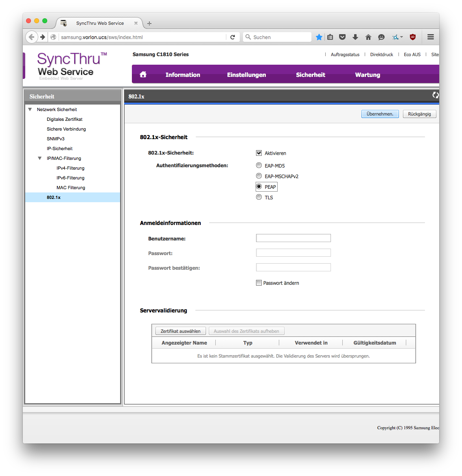Open the Einstellungen tab
Viewport: 462px width, 476px height.
click(246, 75)
